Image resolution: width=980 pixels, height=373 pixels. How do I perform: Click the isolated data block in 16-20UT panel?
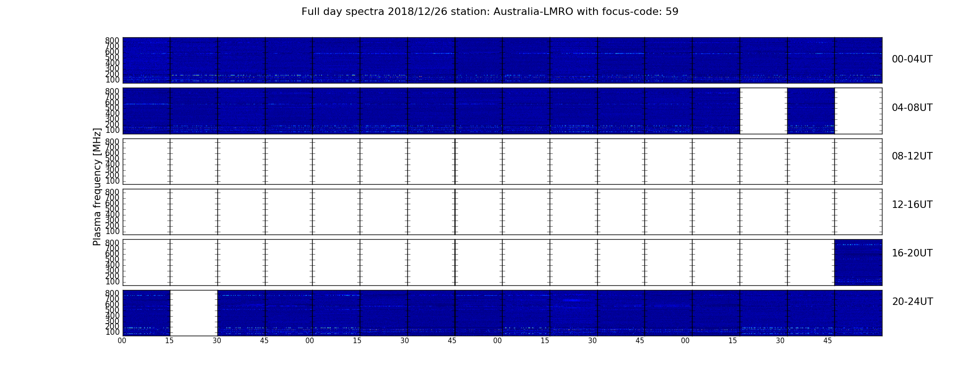858,262
